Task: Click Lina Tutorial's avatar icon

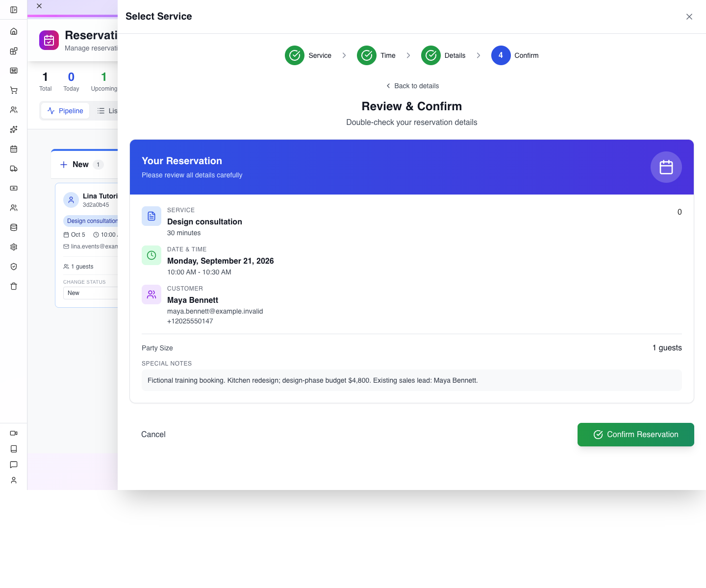Action: click(x=71, y=200)
